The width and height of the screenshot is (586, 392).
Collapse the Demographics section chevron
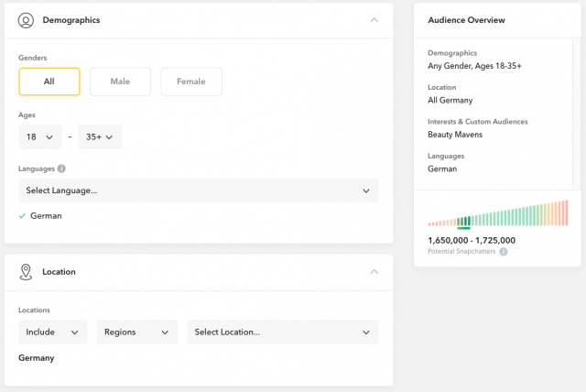coord(374,20)
